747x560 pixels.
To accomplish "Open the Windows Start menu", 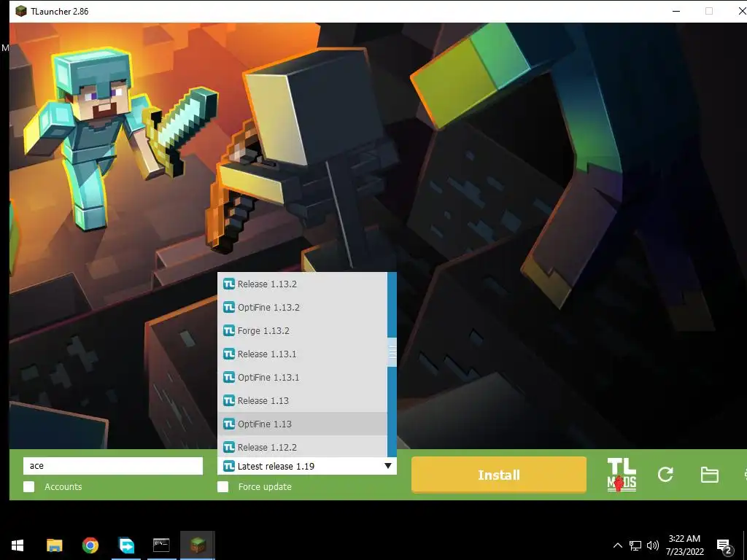I will pos(18,545).
